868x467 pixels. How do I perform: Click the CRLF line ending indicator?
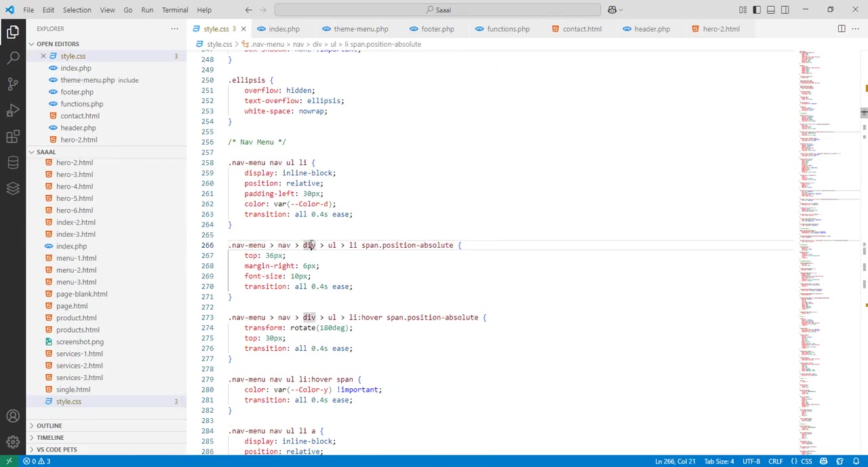click(x=775, y=462)
